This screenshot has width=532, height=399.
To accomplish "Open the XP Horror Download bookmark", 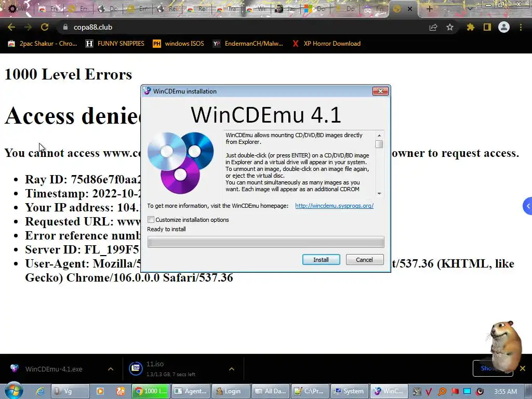I will (x=326, y=44).
